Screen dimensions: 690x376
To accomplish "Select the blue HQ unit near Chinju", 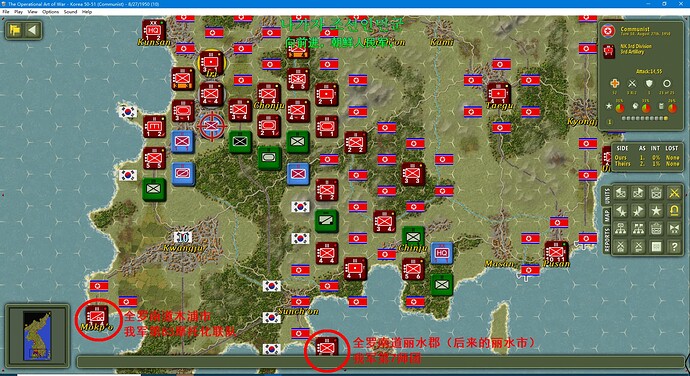I will [x=442, y=253].
